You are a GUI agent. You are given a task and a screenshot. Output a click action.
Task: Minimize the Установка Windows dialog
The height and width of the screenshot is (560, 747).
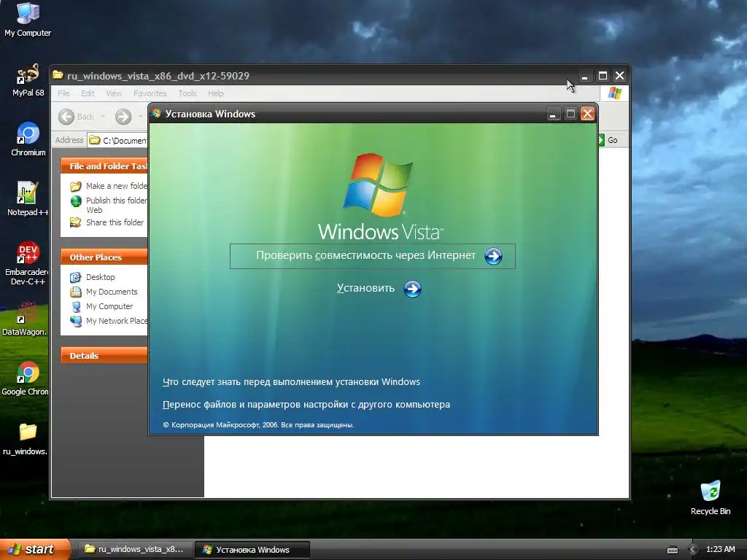point(553,114)
